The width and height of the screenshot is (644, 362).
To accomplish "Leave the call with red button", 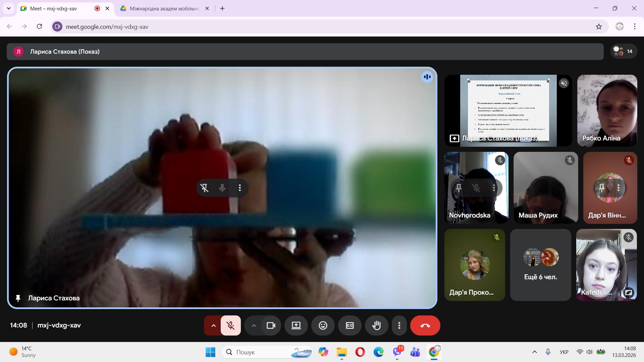I will (x=425, y=325).
